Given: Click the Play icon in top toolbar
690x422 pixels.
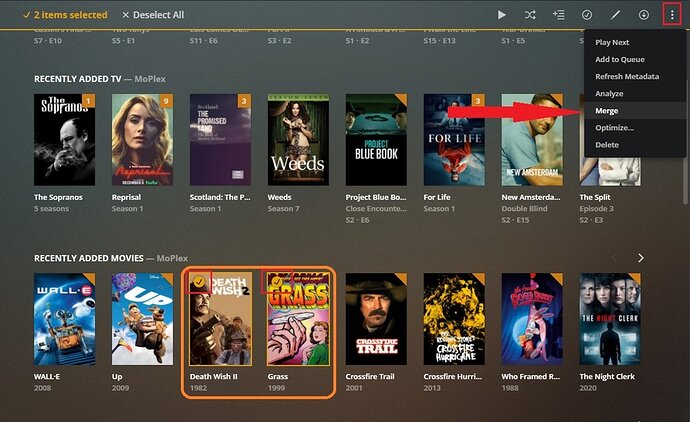Looking at the screenshot, I should [502, 15].
